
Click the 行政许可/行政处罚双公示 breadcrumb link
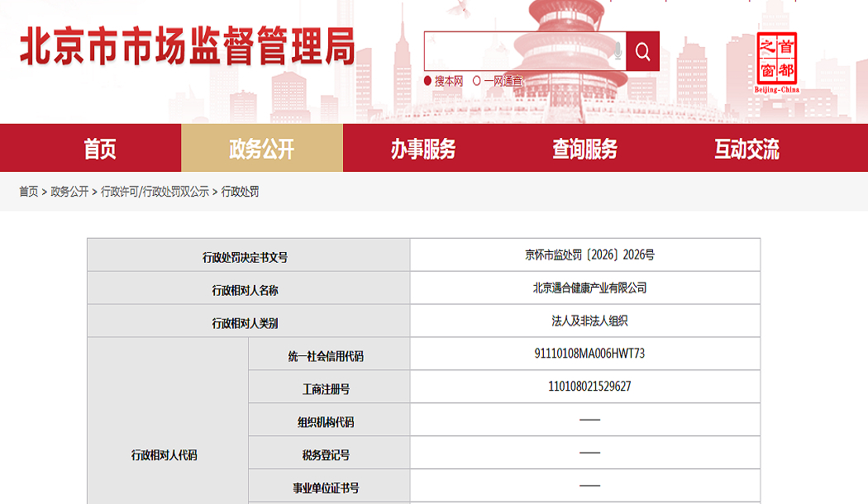[x=155, y=192]
